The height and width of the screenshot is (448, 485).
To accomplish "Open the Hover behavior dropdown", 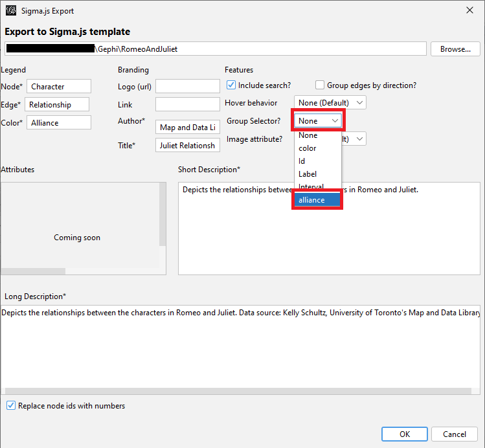I will 330,103.
